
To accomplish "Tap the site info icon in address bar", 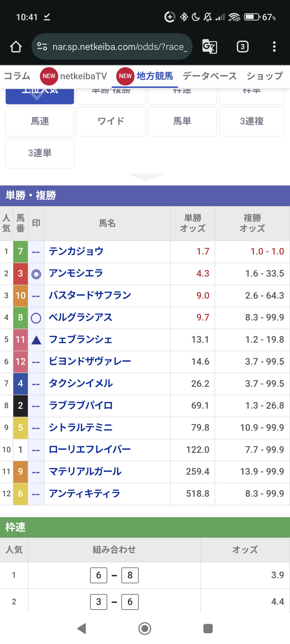I will click(42, 47).
